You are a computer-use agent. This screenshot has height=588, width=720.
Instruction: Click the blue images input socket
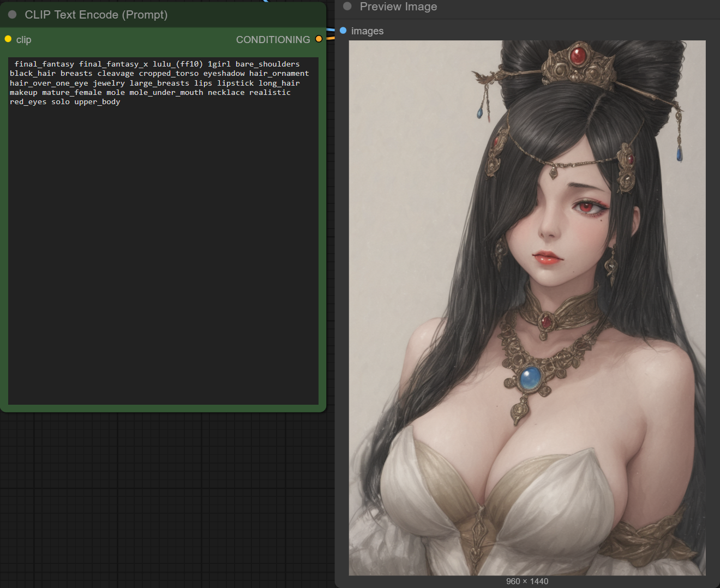click(343, 31)
